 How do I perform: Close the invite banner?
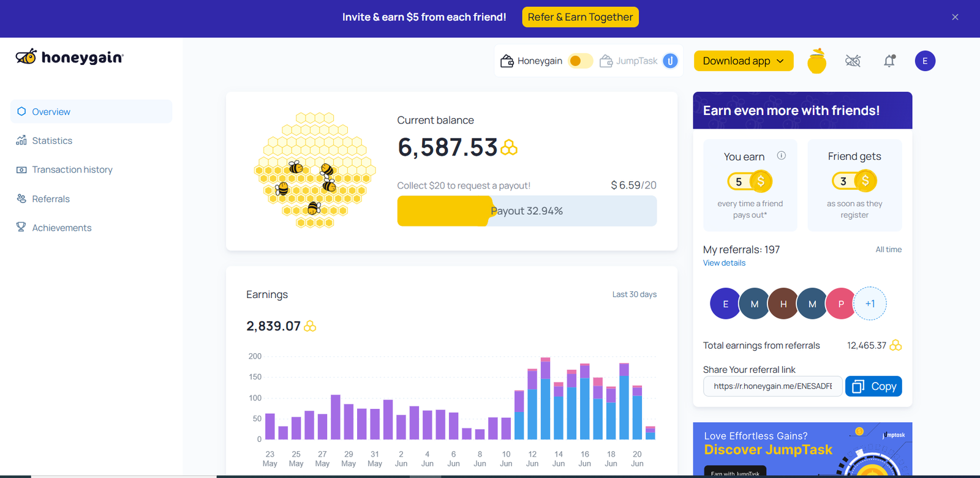[955, 17]
